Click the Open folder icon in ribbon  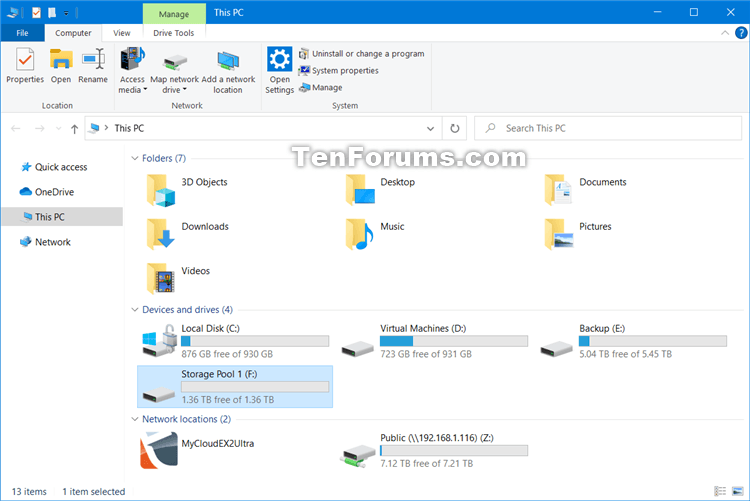coord(61,59)
